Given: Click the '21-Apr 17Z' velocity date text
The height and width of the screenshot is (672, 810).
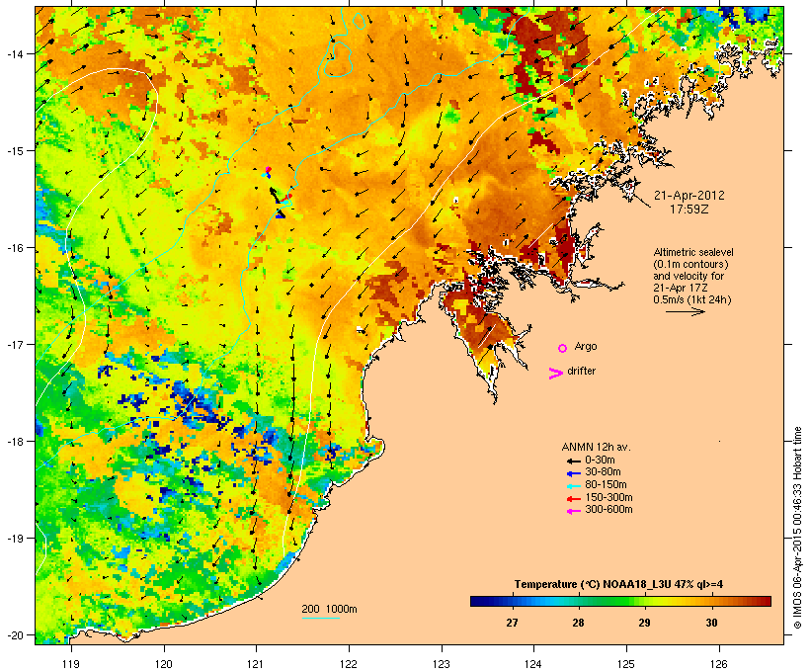Looking at the screenshot, I should tap(681, 288).
